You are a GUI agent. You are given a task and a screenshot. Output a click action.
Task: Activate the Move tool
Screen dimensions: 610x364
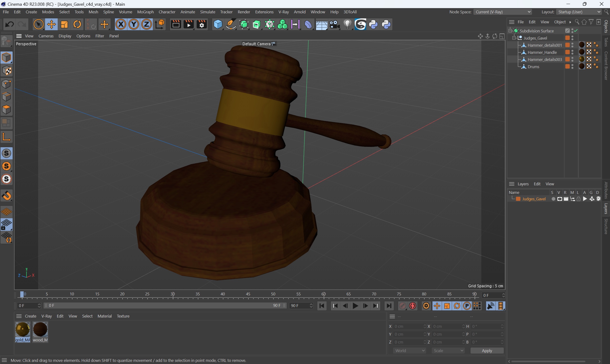[x=51, y=24]
